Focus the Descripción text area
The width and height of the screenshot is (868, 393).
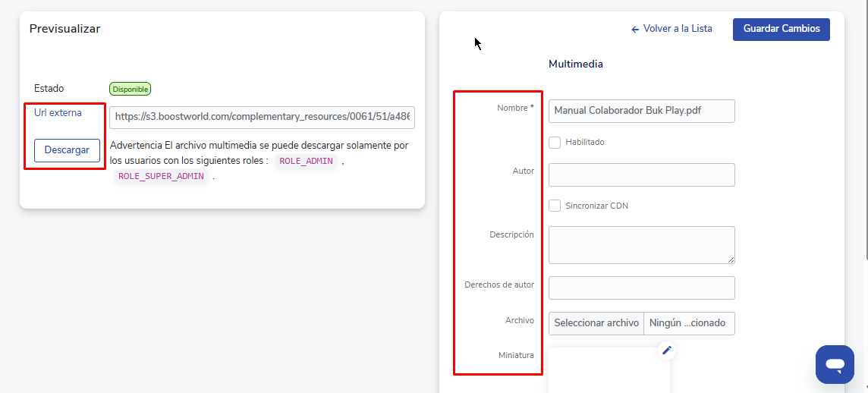click(x=640, y=244)
